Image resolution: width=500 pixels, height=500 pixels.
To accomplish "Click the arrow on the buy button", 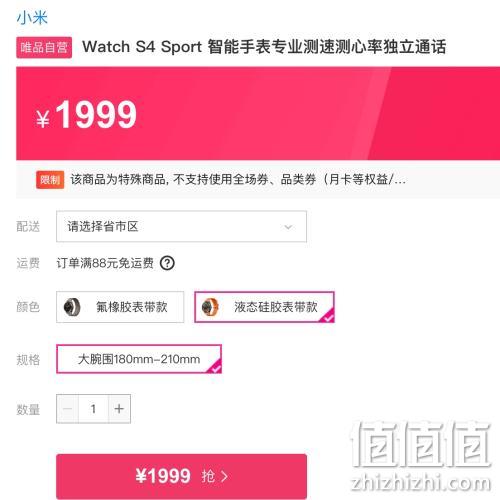I will [224, 476].
